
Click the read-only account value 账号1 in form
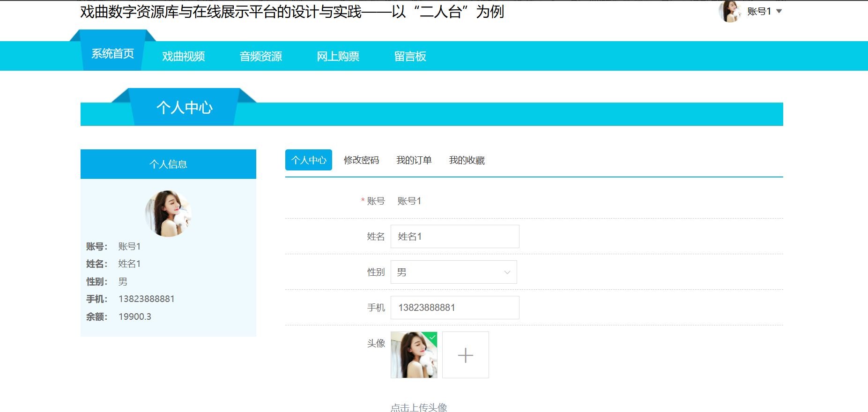(x=409, y=201)
